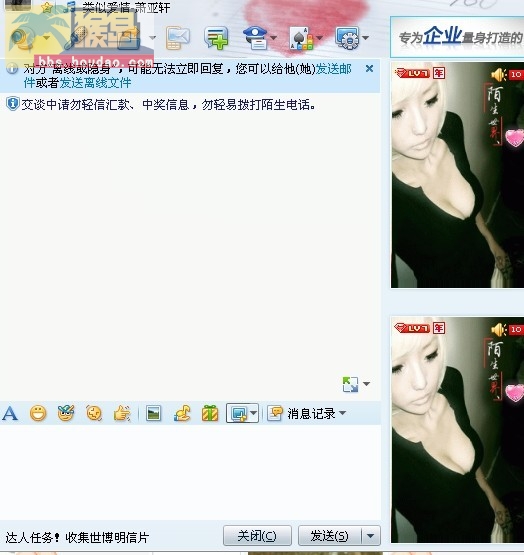Click the shield security tip icon
The image size is (524, 555).
click(x=13, y=104)
